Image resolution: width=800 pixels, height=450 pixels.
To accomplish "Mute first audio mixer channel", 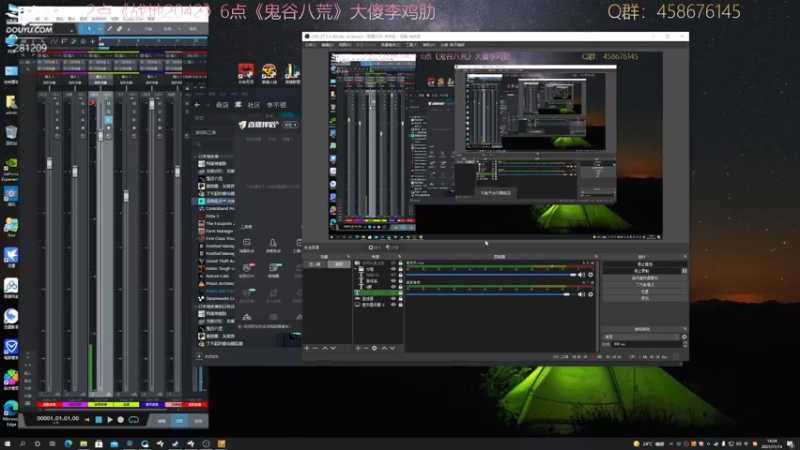I will (x=581, y=275).
